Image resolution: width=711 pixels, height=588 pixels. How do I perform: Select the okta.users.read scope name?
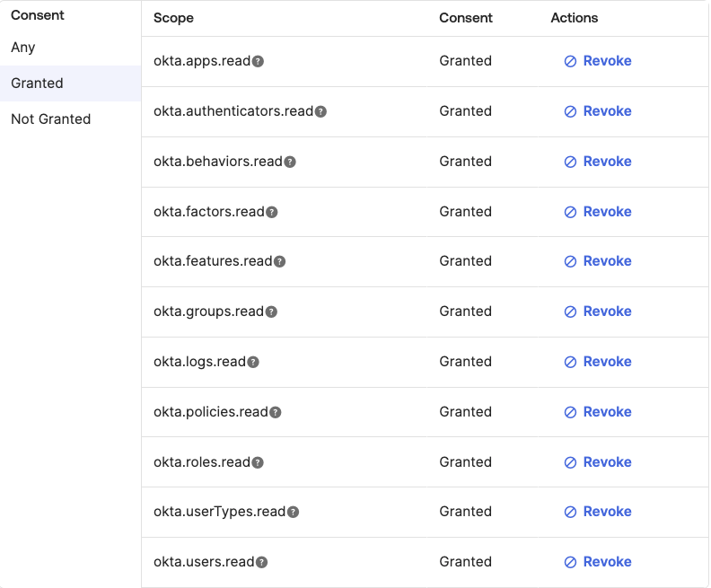pyautogui.click(x=204, y=562)
